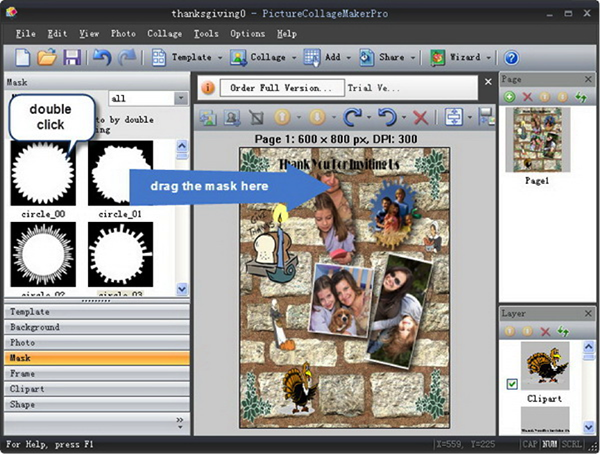Open Help with the blue question mark icon
This screenshot has width=600, height=454.
(x=511, y=58)
